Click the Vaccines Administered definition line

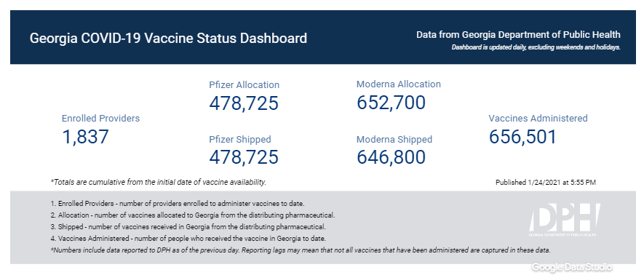click(188, 238)
